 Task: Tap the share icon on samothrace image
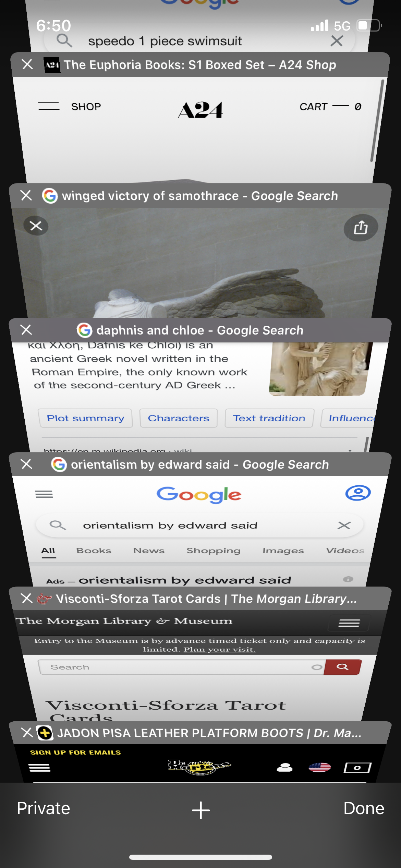click(x=361, y=227)
